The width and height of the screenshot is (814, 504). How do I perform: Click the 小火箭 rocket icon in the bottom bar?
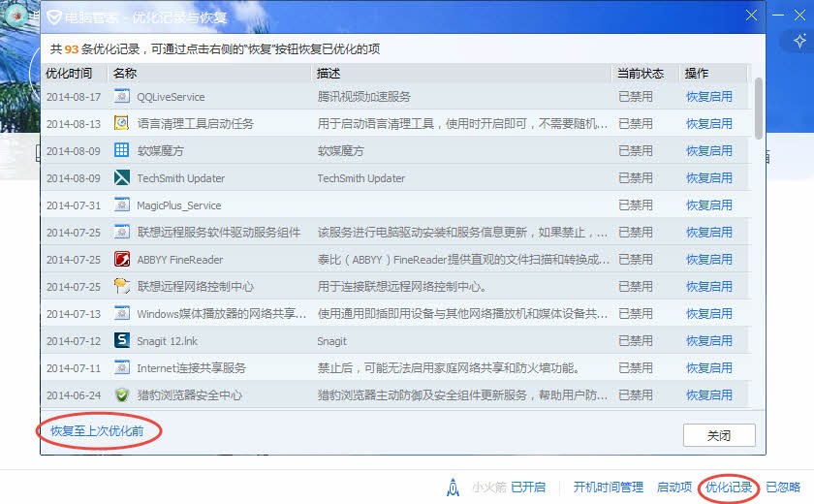click(x=453, y=487)
